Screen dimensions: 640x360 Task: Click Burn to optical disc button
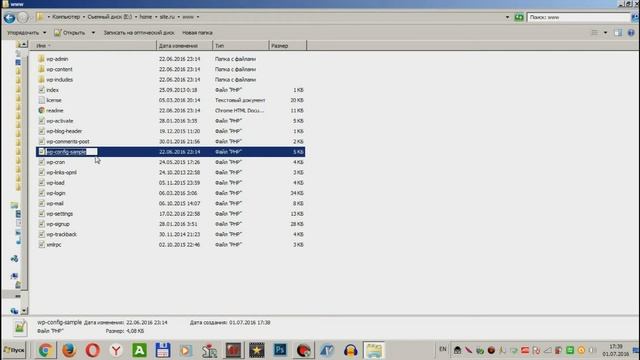click(x=139, y=33)
